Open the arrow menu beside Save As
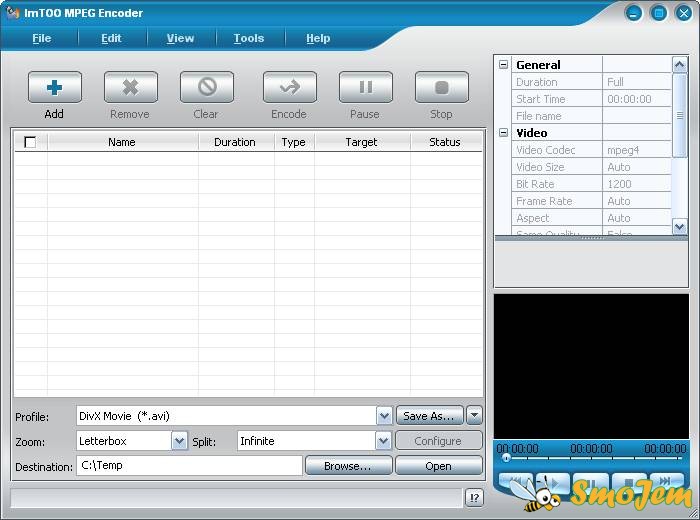This screenshot has width=700, height=520. click(x=474, y=416)
